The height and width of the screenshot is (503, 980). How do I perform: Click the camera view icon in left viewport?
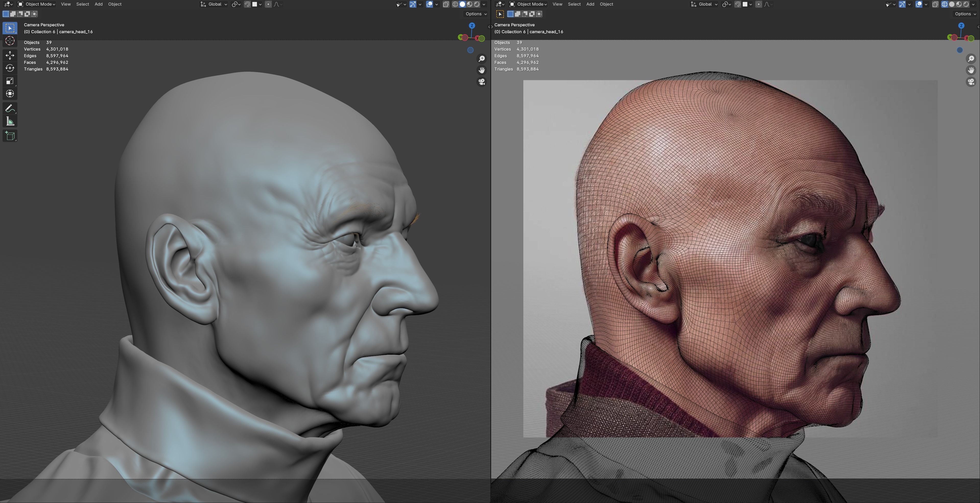pos(482,82)
